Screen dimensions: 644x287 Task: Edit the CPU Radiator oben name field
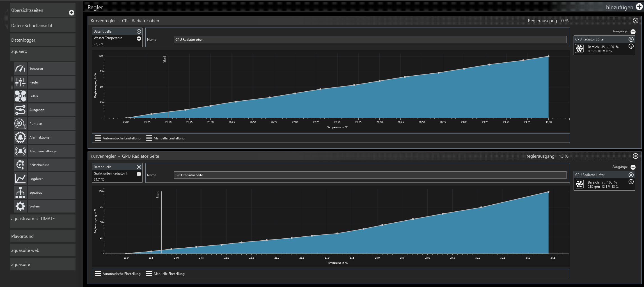point(370,40)
